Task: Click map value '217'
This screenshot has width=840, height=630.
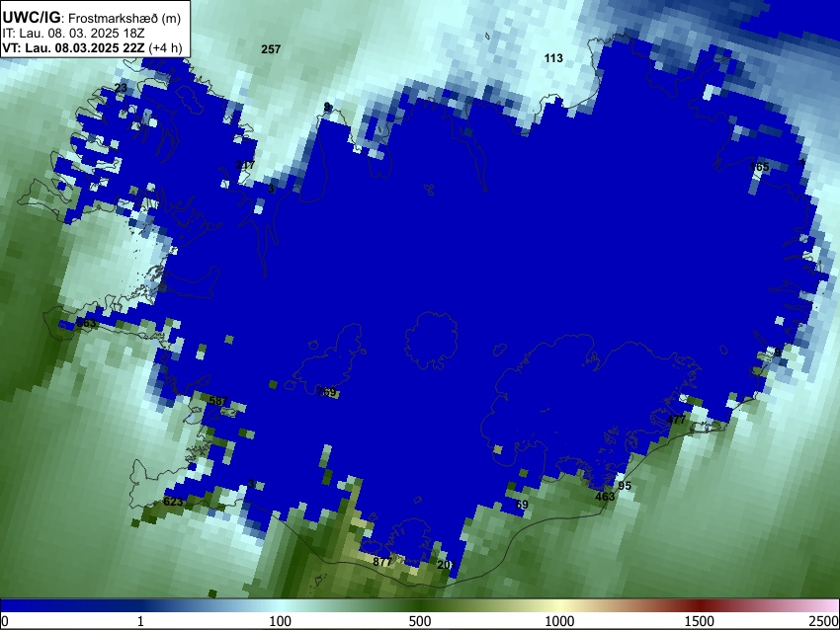Action: pos(245,165)
